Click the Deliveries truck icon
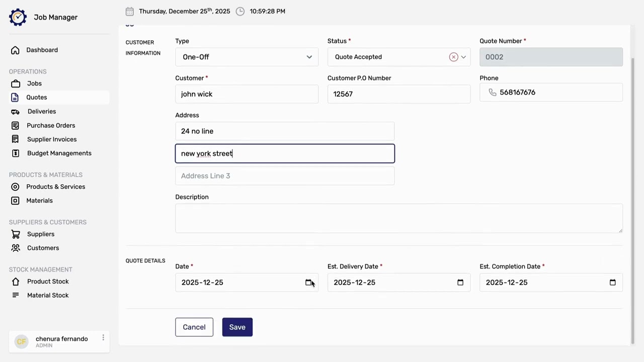The height and width of the screenshot is (362, 644). [x=16, y=112]
